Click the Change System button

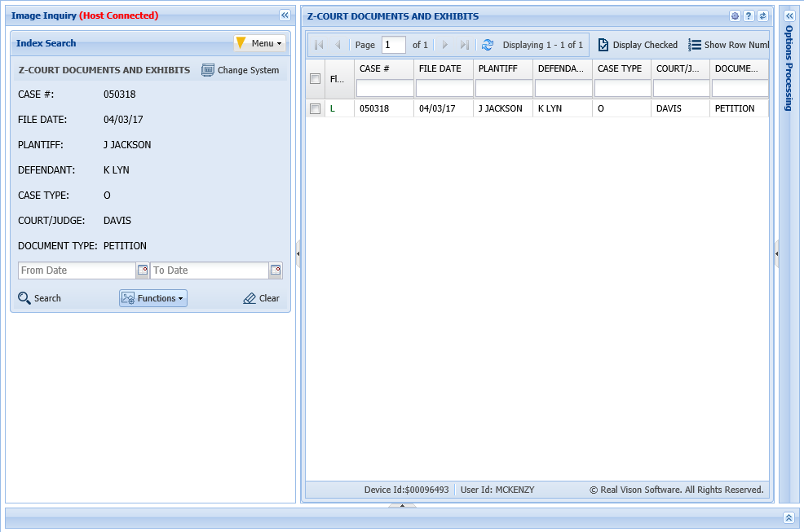tap(241, 70)
